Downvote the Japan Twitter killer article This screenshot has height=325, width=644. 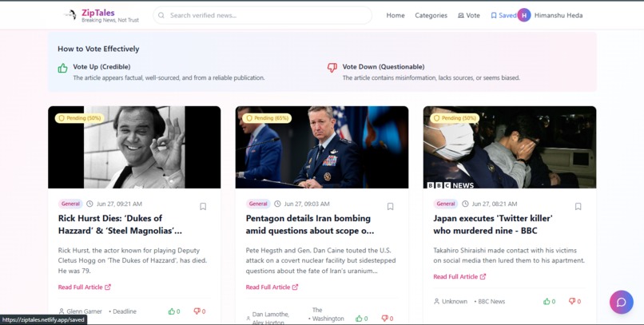click(x=574, y=301)
